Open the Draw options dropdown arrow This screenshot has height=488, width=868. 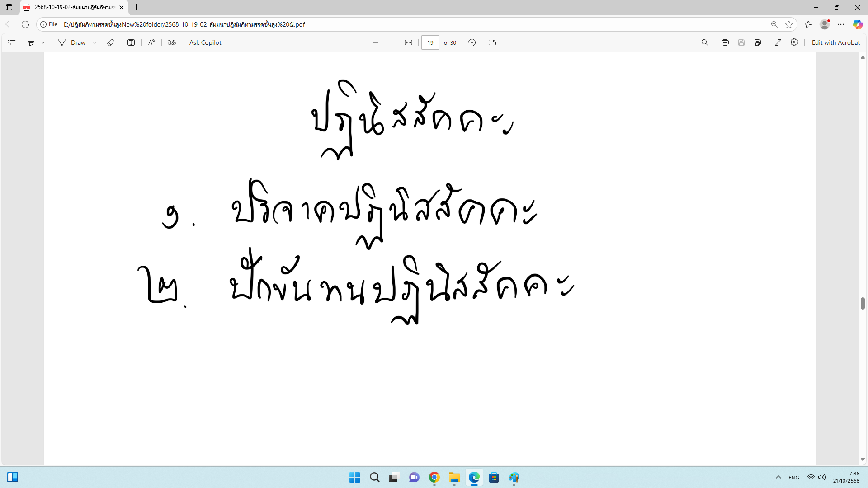[x=94, y=42]
